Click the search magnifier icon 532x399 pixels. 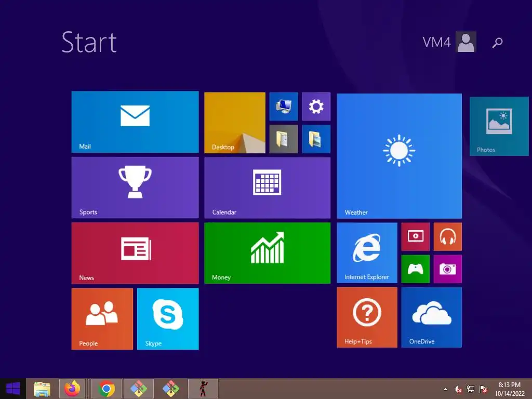click(x=497, y=43)
